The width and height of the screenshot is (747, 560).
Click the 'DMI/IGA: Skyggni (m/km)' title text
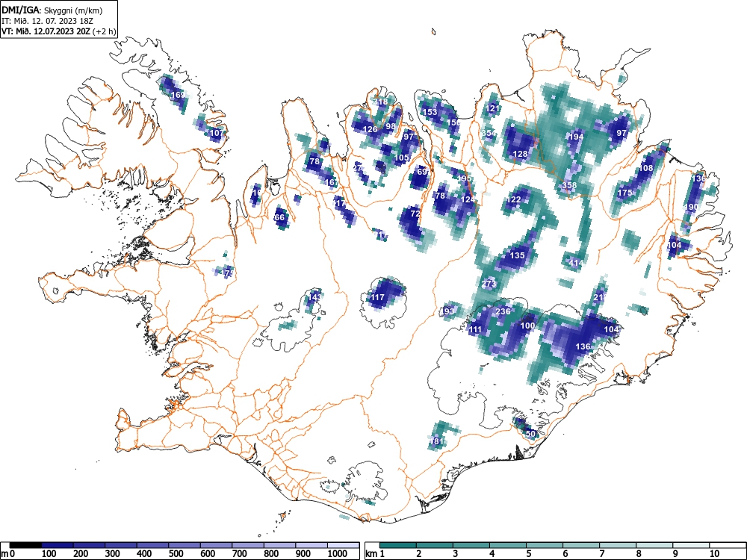[x=52, y=10]
